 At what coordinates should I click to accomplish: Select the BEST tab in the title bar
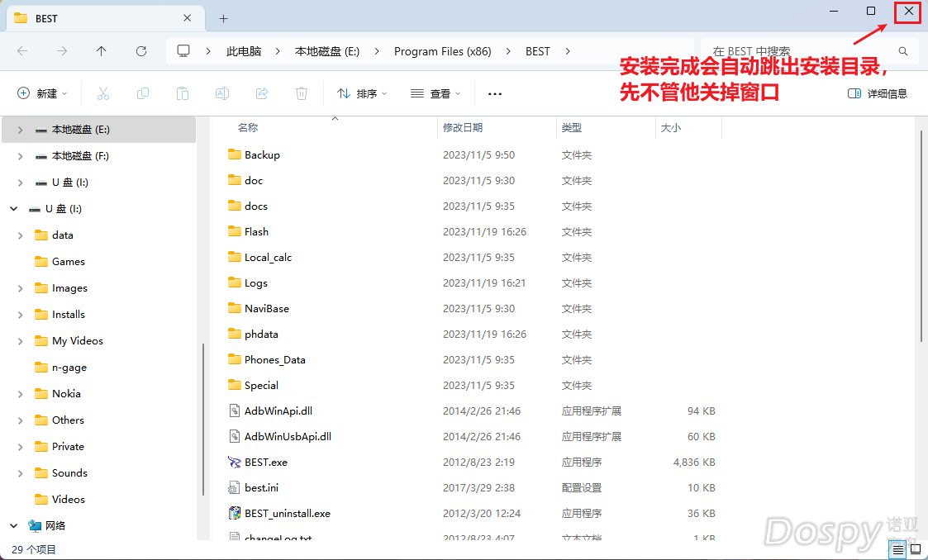(x=105, y=18)
